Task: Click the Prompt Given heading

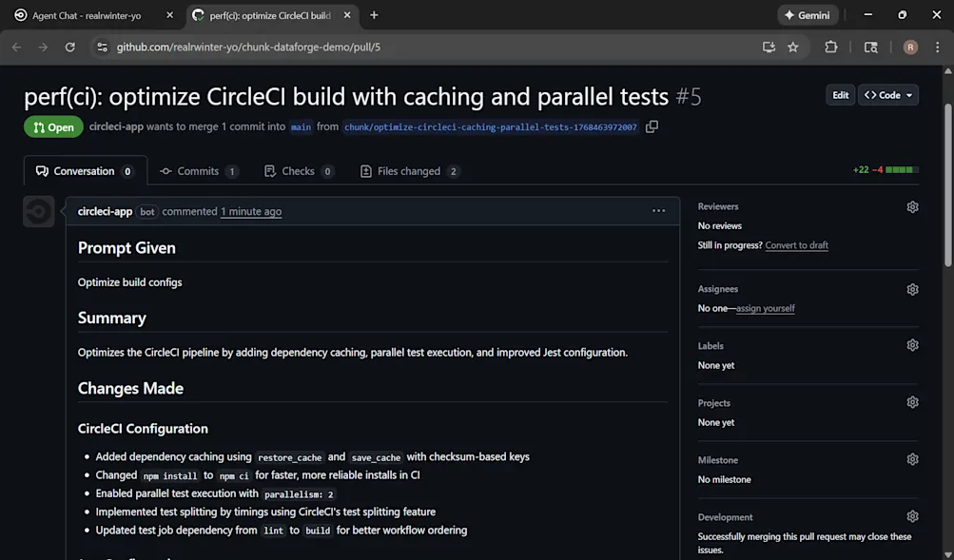Action: point(127,247)
